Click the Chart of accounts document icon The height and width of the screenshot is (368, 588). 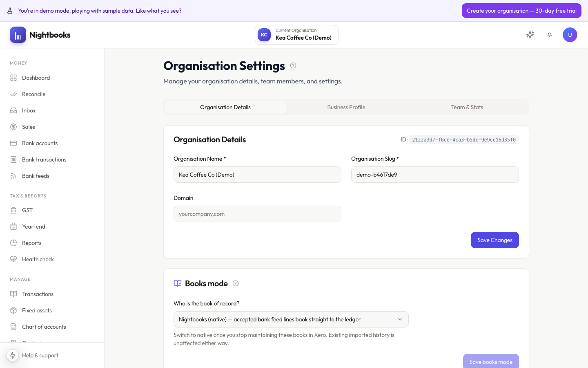click(x=13, y=327)
